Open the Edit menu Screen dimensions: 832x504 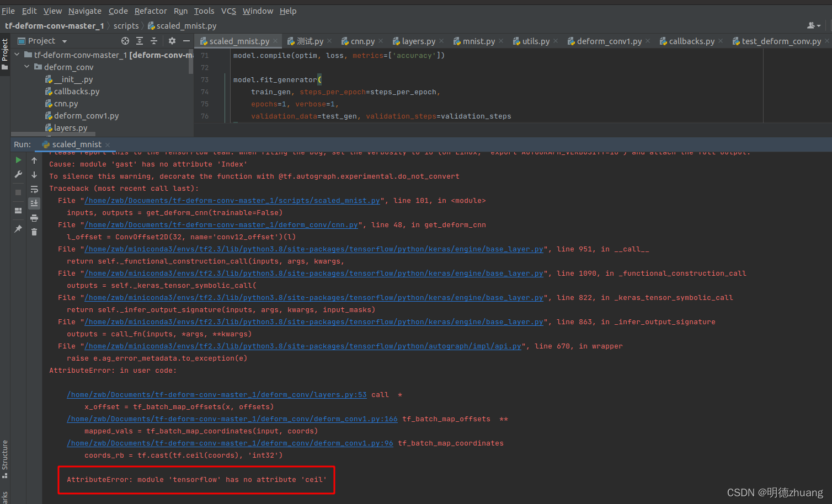[29, 10]
